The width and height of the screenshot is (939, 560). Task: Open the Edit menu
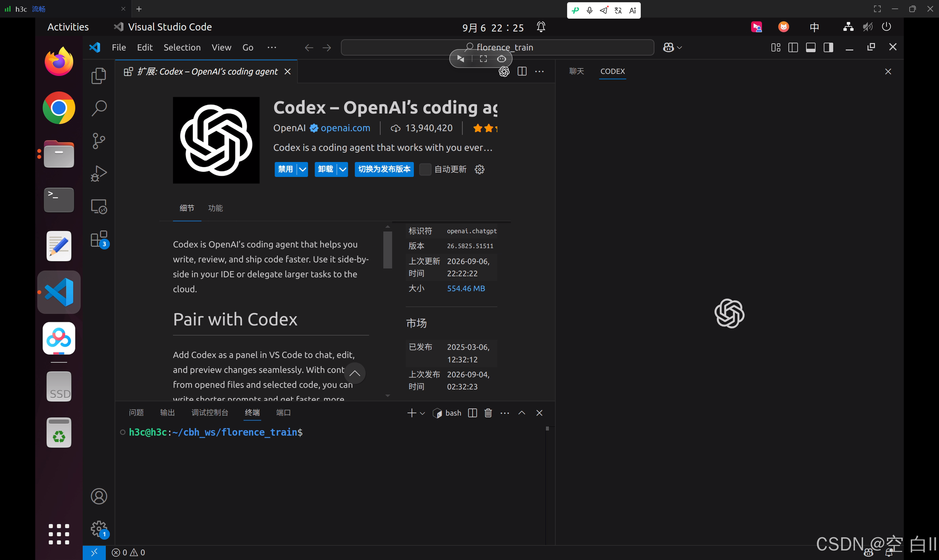tap(145, 47)
